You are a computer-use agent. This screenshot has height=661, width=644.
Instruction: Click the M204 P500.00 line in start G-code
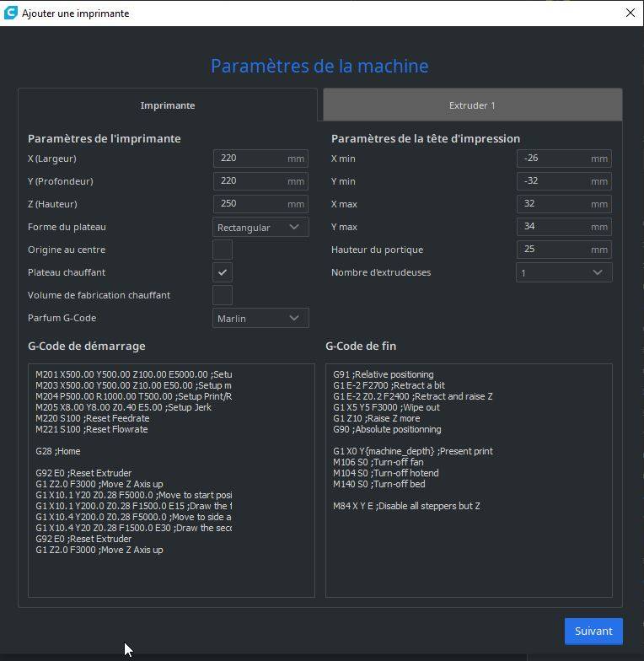[x=133, y=396]
